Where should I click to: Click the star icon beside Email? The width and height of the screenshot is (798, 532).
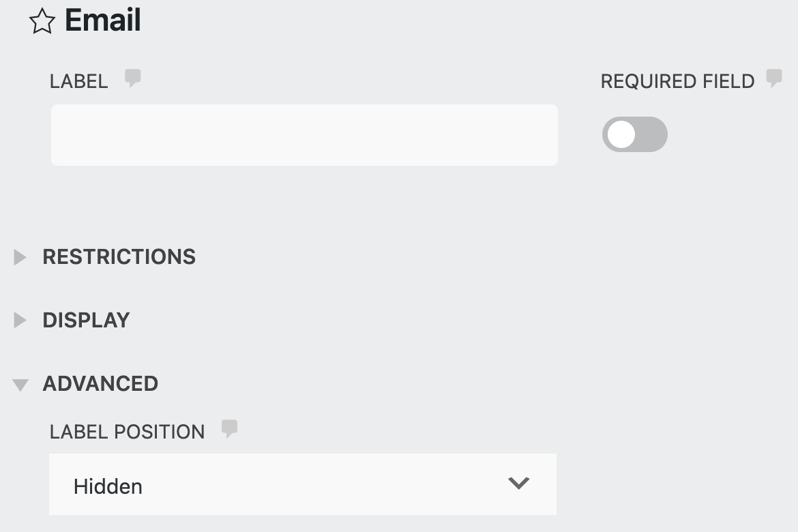click(42, 20)
